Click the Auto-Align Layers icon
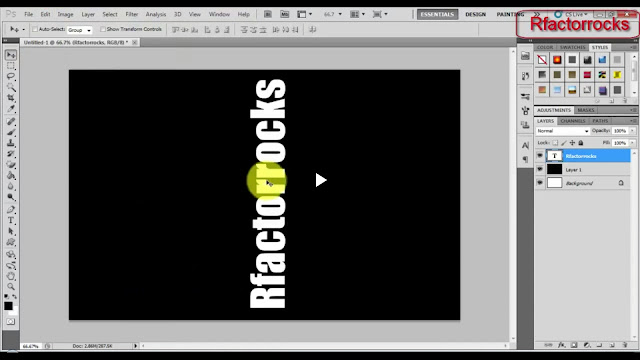Screen dimensions: 640x360 point(313,29)
